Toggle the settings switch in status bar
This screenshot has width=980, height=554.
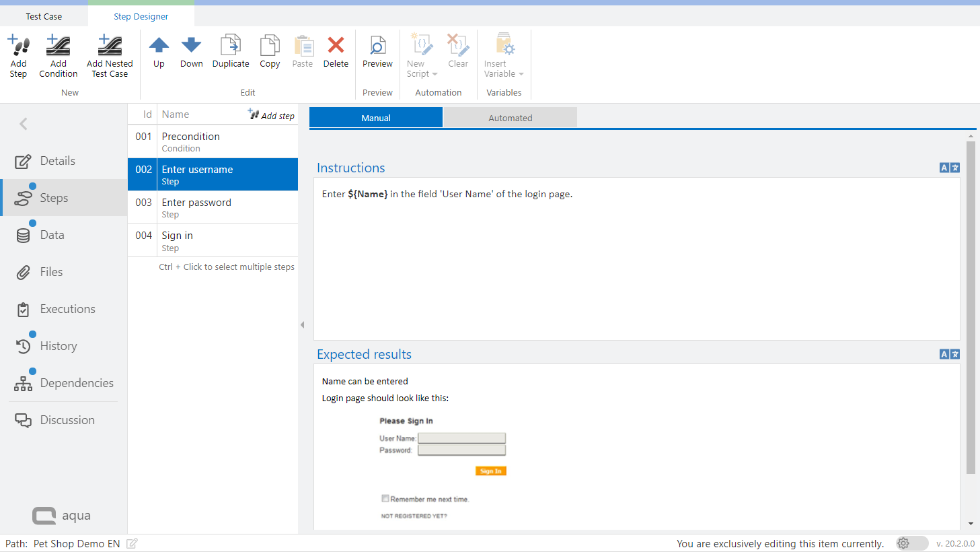point(911,543)
